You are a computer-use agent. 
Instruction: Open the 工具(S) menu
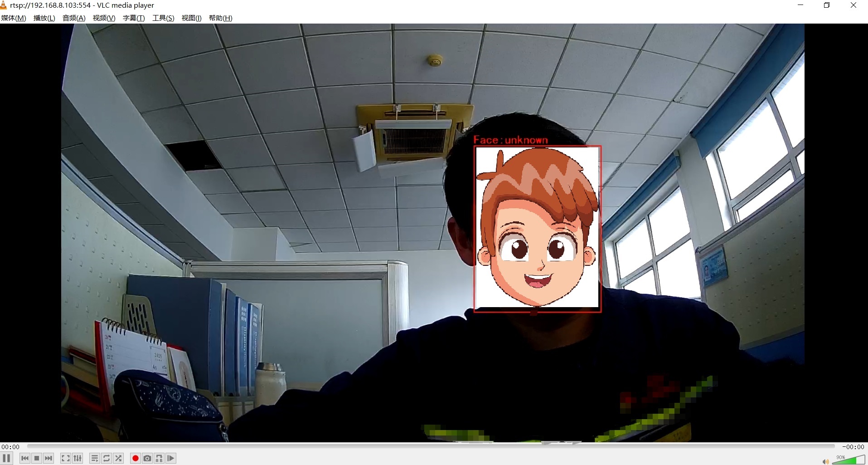coord(163,18)
